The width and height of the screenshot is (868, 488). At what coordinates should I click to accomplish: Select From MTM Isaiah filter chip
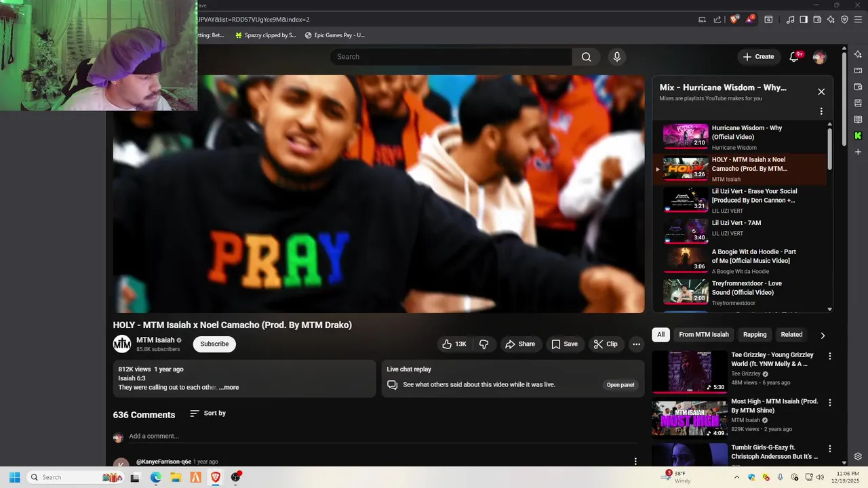pyautogui.click(x=704, y=335)
